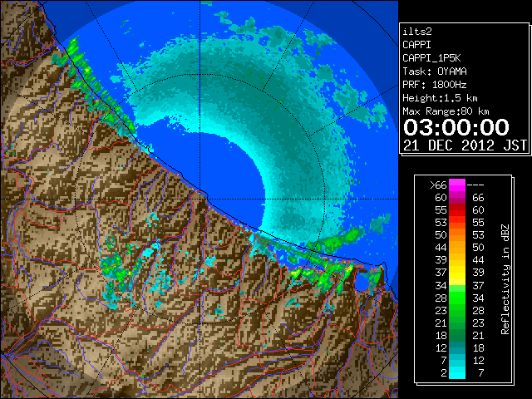The width and height of the screenshot is (532, 399).
Task: Click the large '03:00:00' timestamp
Action: point(456,127)
